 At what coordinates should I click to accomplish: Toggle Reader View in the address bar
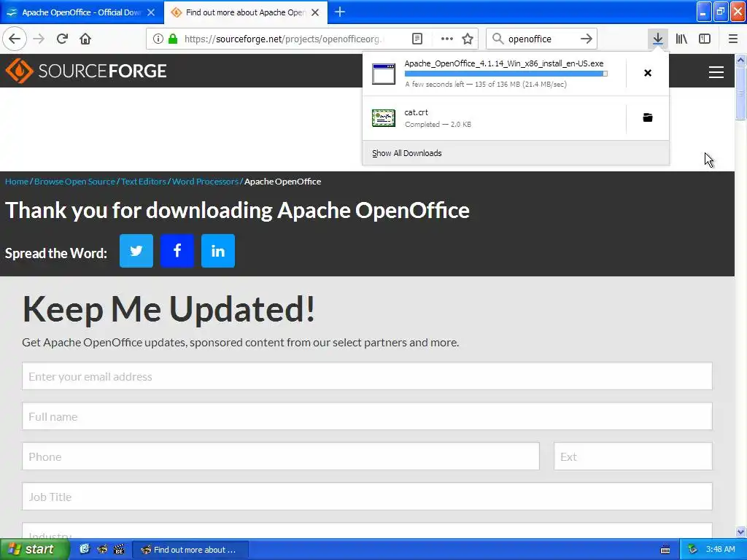(417, 39)
